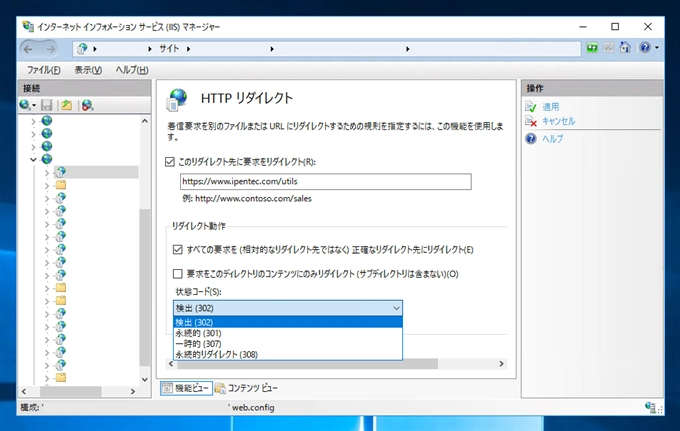The image size is (680, 431).
Task: Open the ファイル(F) menu
Action: coord(44,70)
